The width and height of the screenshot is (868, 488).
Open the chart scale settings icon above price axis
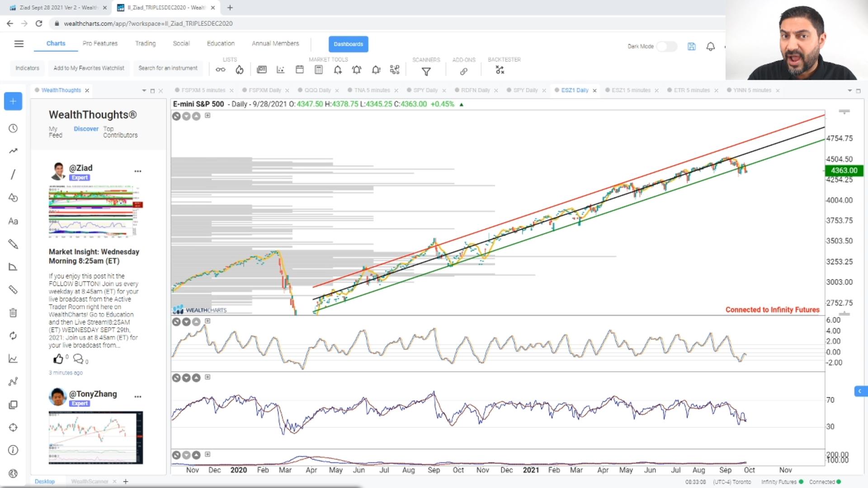click(844, 111)
